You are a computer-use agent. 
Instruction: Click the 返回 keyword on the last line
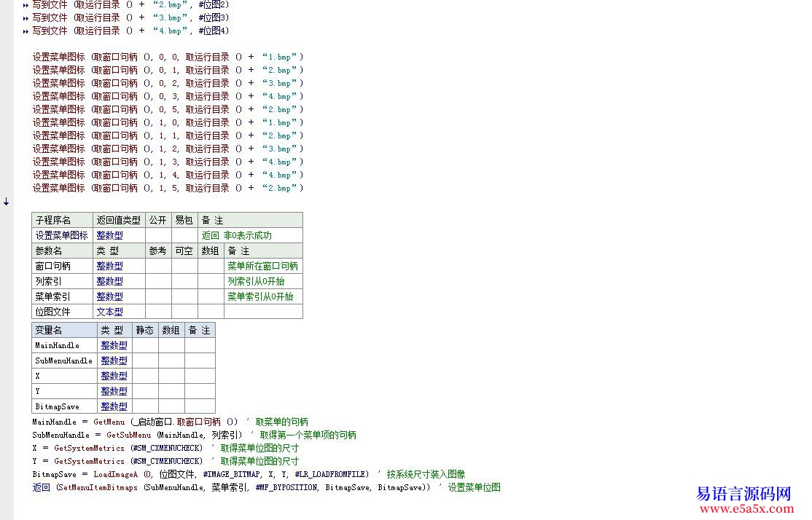(41, 487)
